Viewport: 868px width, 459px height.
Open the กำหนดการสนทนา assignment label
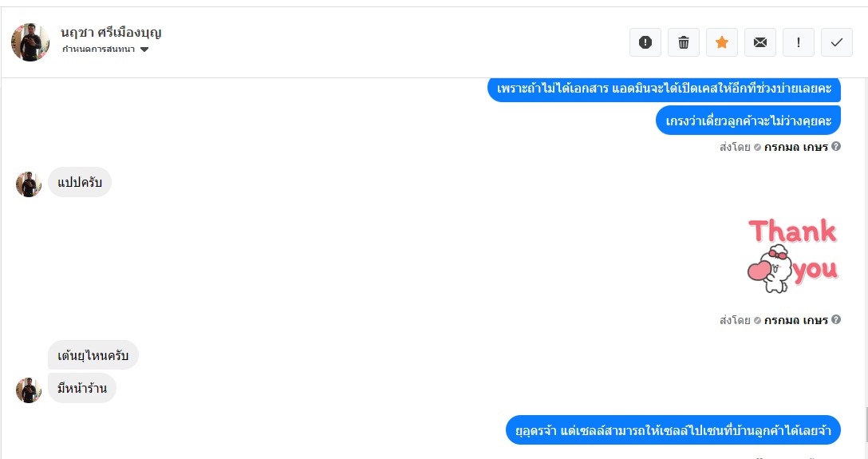tap(99, 49)
